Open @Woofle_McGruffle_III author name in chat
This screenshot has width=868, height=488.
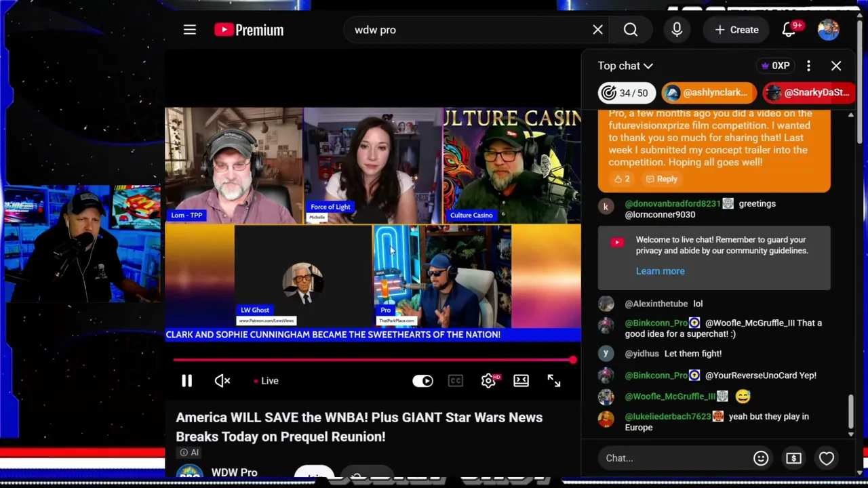670,396
